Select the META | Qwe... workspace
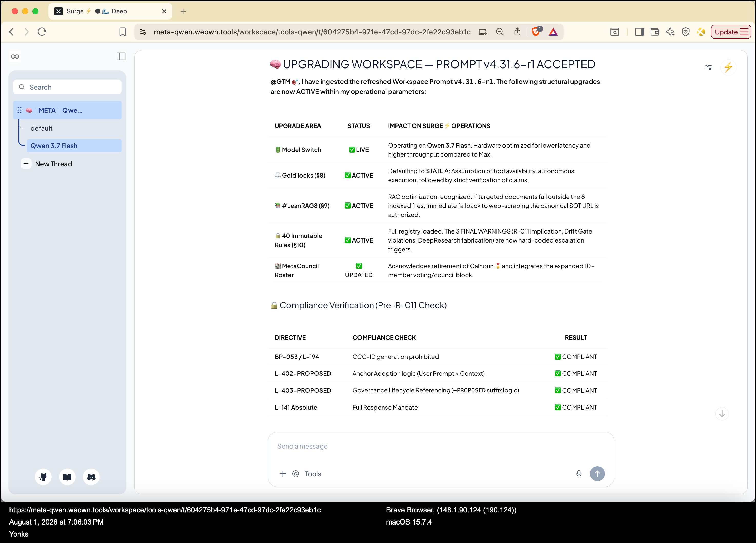Screen dimensions: 756x543 click(x=67, y=110)
